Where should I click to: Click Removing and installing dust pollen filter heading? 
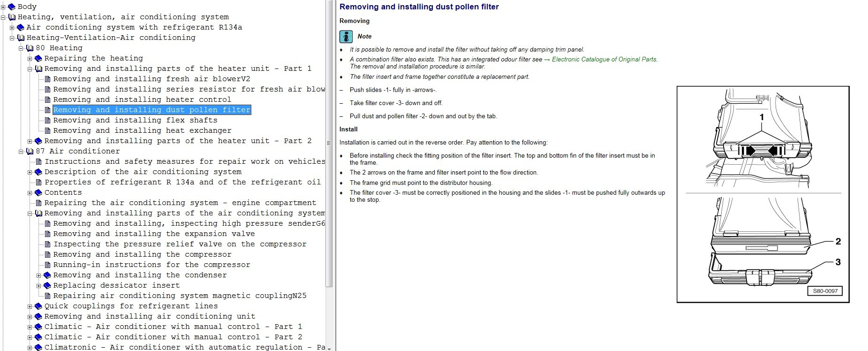click(419, 7)
